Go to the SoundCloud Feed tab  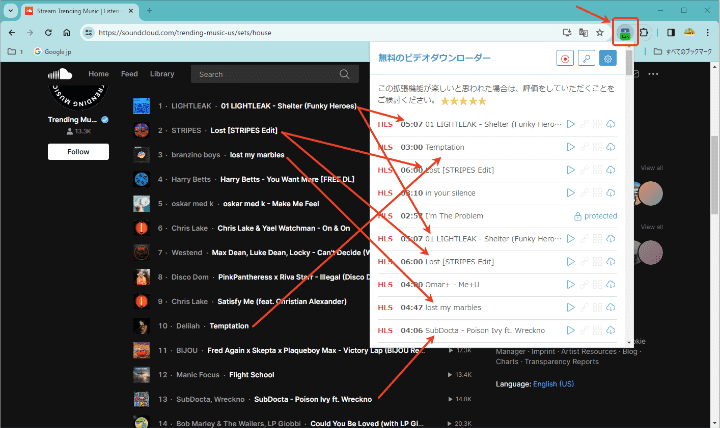pos(129,74)
